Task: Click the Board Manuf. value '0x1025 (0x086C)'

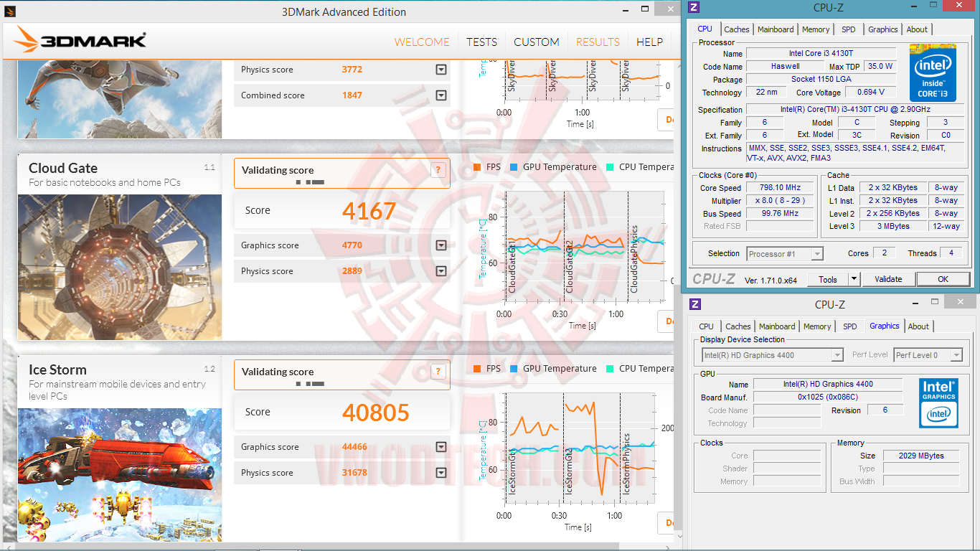Action: (x=828, y=397)
